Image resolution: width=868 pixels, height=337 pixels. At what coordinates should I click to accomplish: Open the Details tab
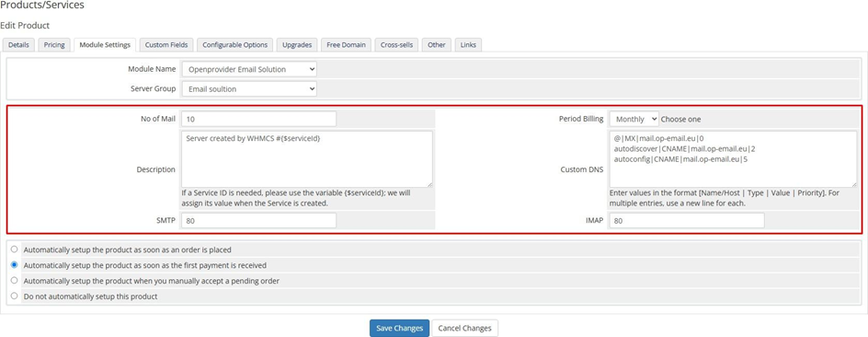18,45
